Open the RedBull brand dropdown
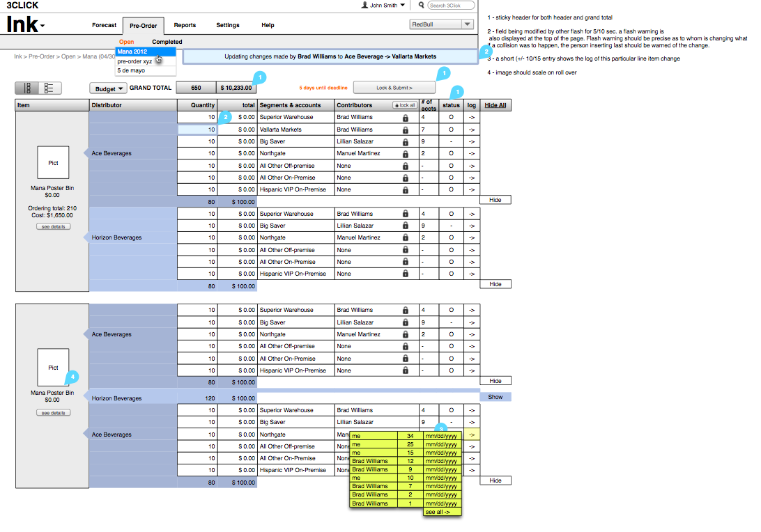 coord(442,24)
